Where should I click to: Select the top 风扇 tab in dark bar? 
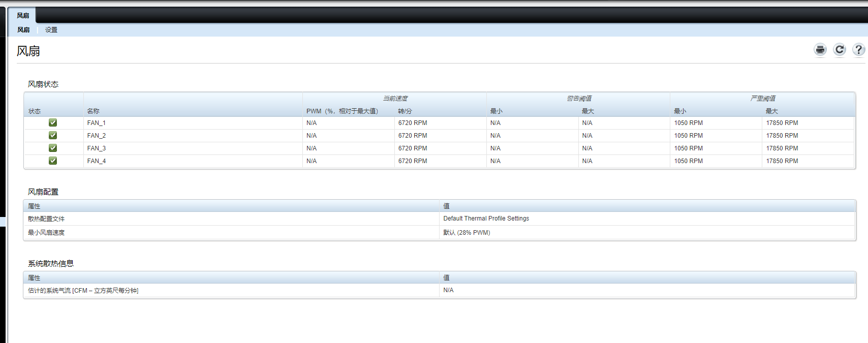(x=23, y=16)
